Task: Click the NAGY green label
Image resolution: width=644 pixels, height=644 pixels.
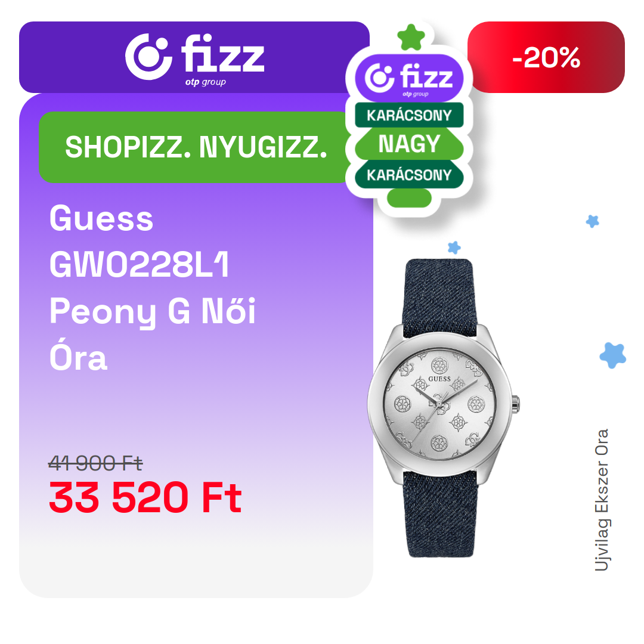Action: 409,144
